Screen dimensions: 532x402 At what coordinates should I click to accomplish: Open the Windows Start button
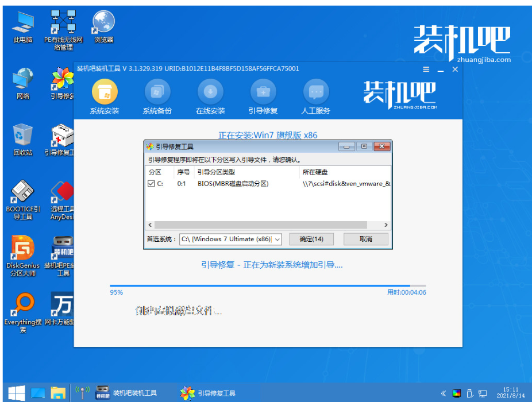[x=16, y=393]
